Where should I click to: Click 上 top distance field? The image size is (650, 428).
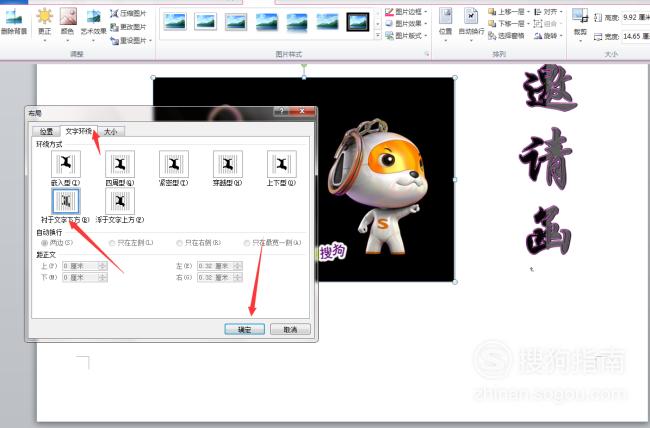(x=85, y=266)
